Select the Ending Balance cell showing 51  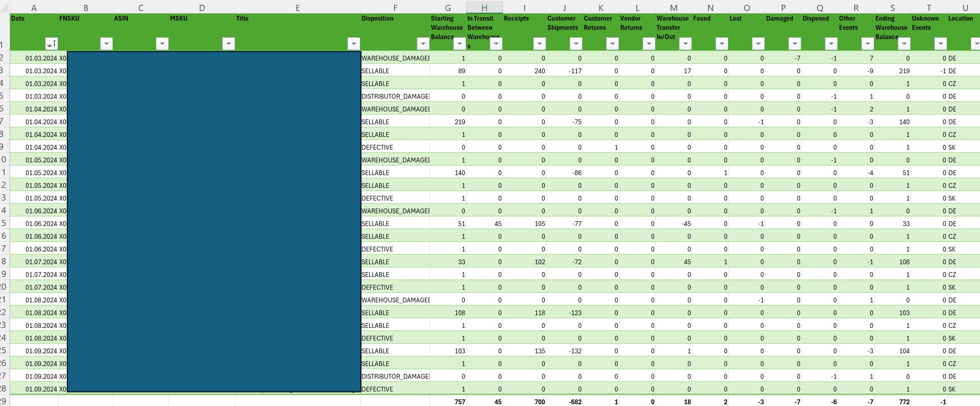tap(893, 172)
